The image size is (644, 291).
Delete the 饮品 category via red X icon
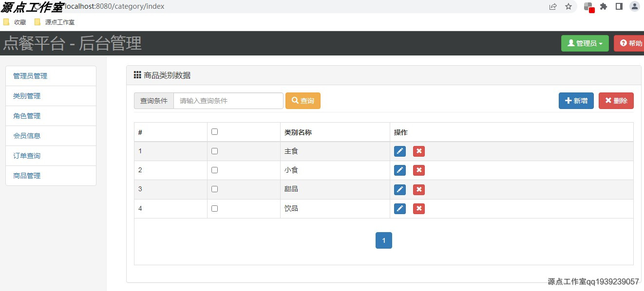(418, 208)
